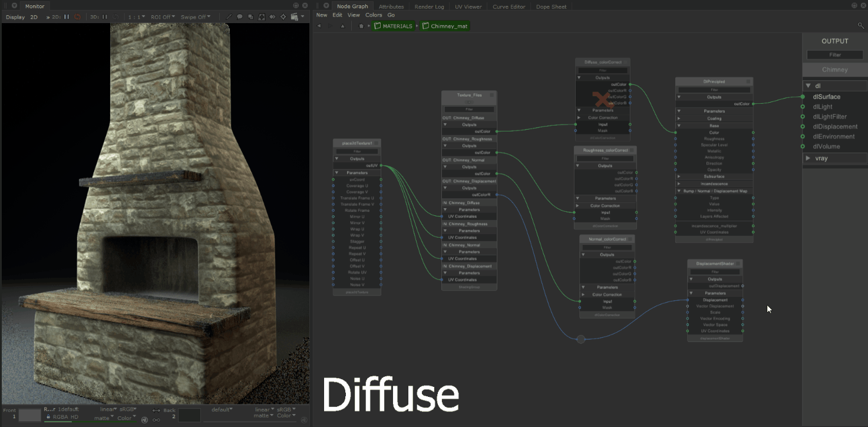The width and height of the screenshot is (868, 427).
Task: Toggle the lock icon beside RGBA
Action: [48, 418]
